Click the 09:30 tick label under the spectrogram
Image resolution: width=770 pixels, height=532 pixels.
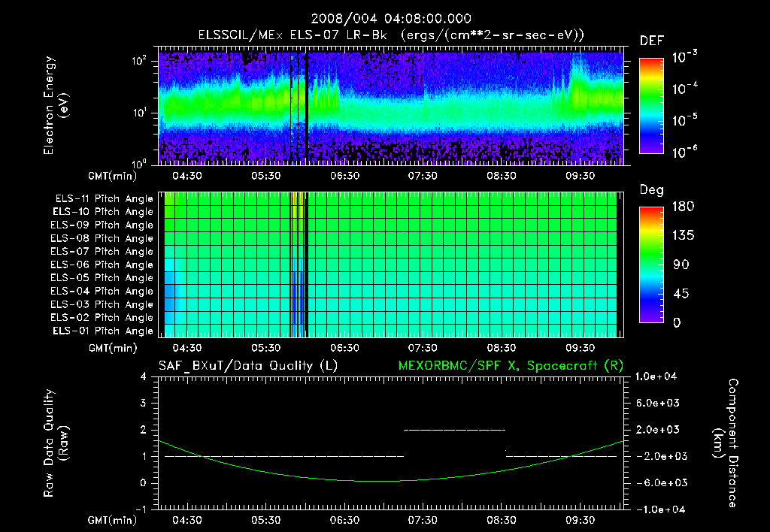pos(580,176)
